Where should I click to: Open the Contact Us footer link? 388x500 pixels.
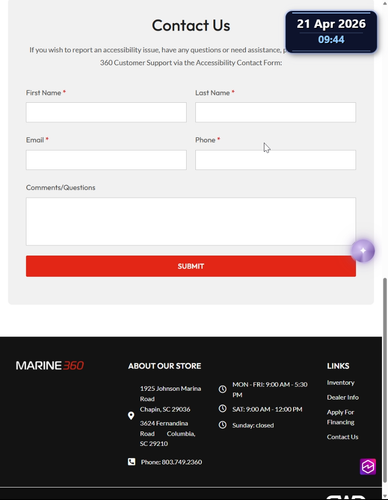click(342, 437)
